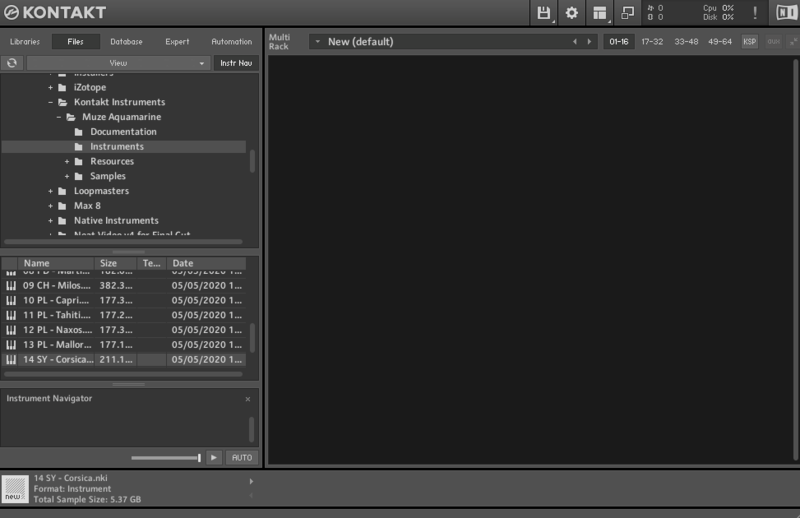Switch to the Libraries tab
Viewport: 800px width, 518px height.
[25, 42]
